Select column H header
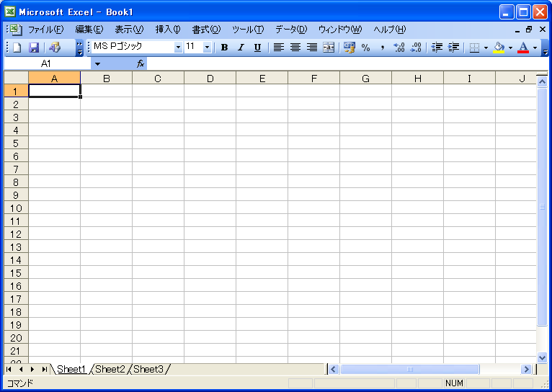 [x=417, y=78]
